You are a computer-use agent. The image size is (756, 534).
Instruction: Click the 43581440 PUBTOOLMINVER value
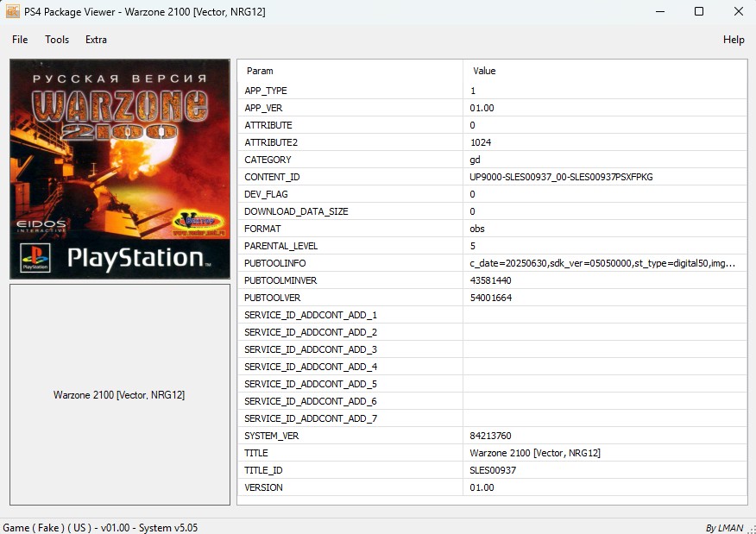[x=490, y=280]
